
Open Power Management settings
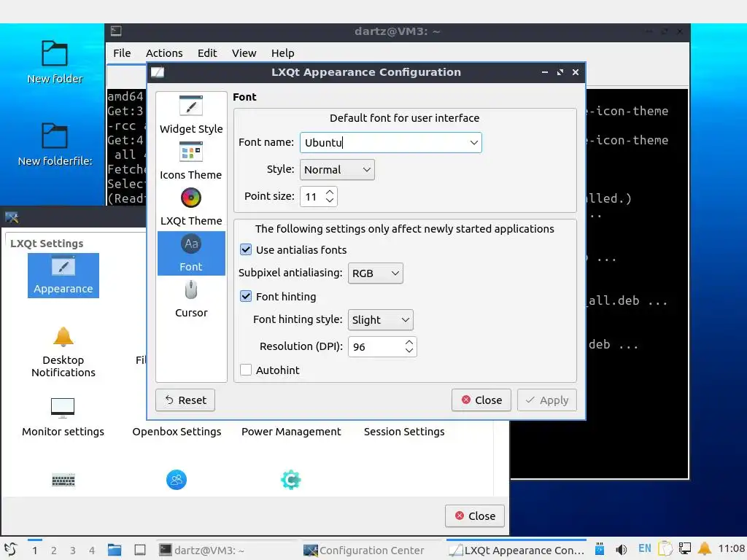(291, 432)
